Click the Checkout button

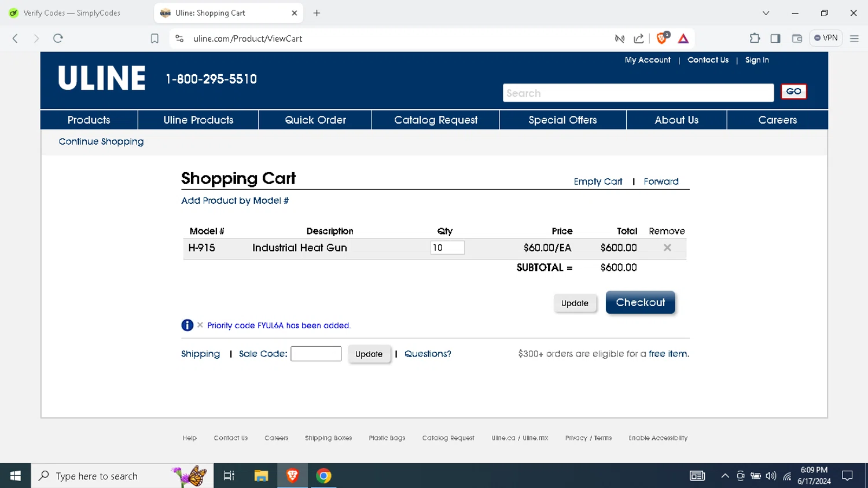click(x=640, y=302)
